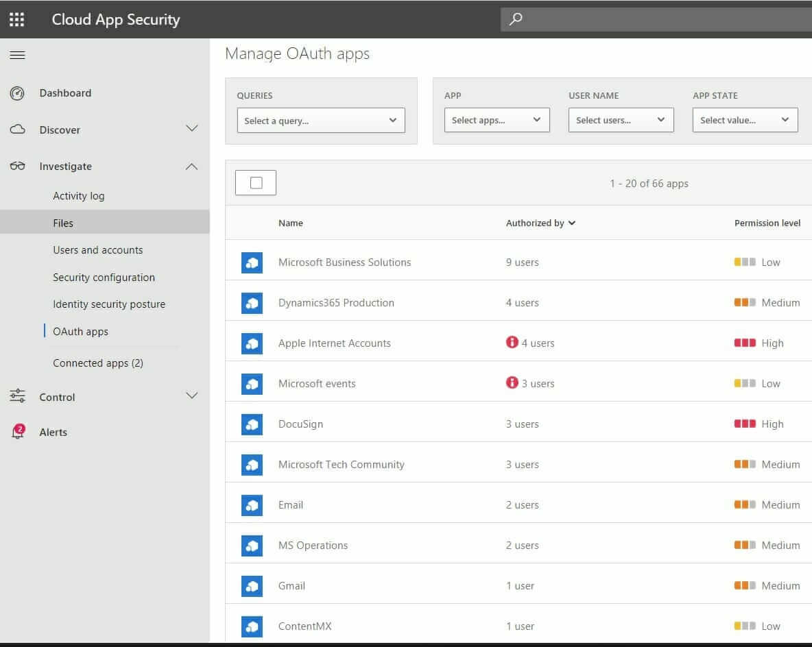Go to Dashboard menu item
Viewport: 812px width, 647px height.
[x=65, y=93]
